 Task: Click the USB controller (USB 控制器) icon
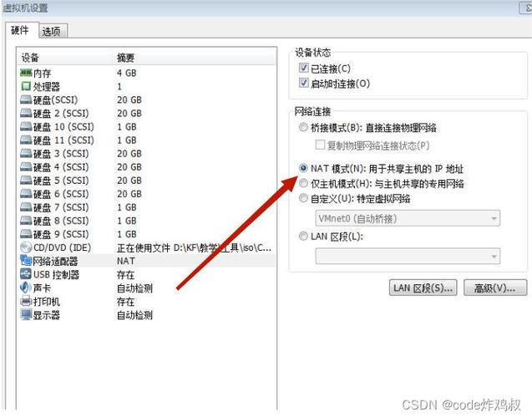click(26, 274)
